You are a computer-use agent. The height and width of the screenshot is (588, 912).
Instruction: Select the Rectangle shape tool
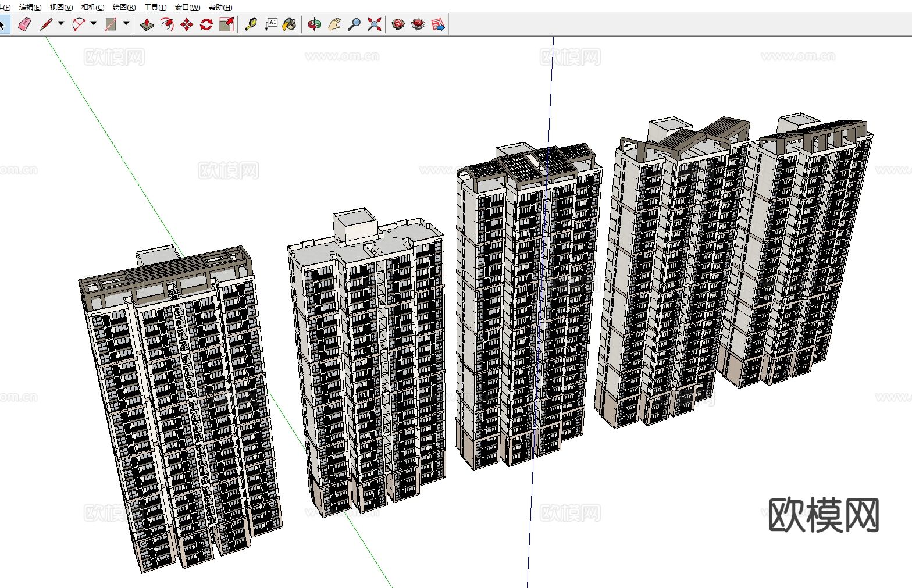coord(111,24)
